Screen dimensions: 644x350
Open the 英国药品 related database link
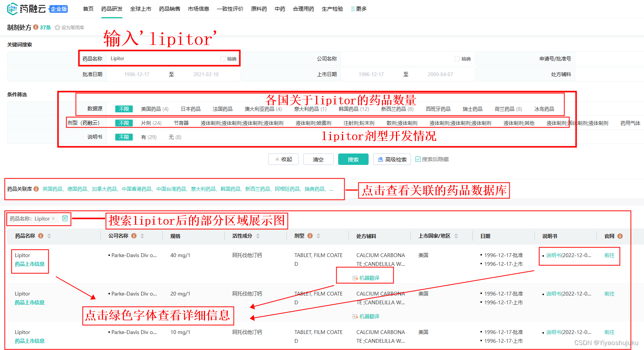click(52, 189)
